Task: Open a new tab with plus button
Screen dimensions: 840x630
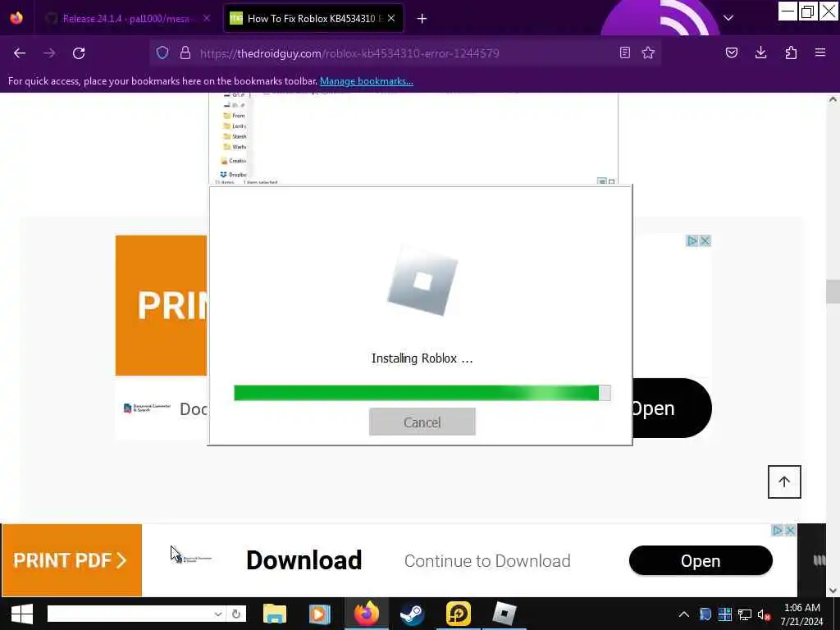Action: point(422,19)
